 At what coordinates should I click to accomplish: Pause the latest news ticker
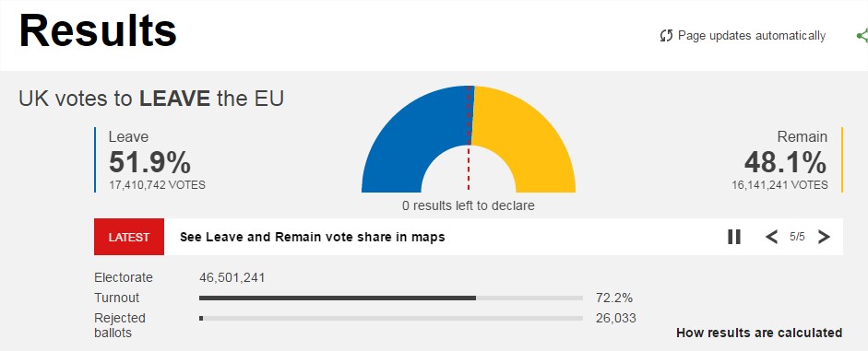(x=734, y=237)
